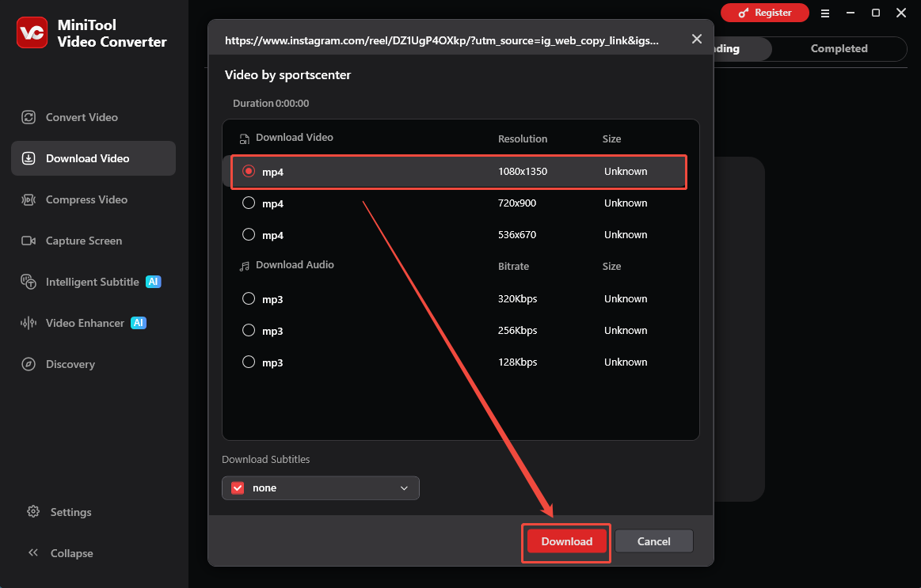
Task: Click the Discovery compass icon
Action: pyautogui.click(x=29, y=364)
